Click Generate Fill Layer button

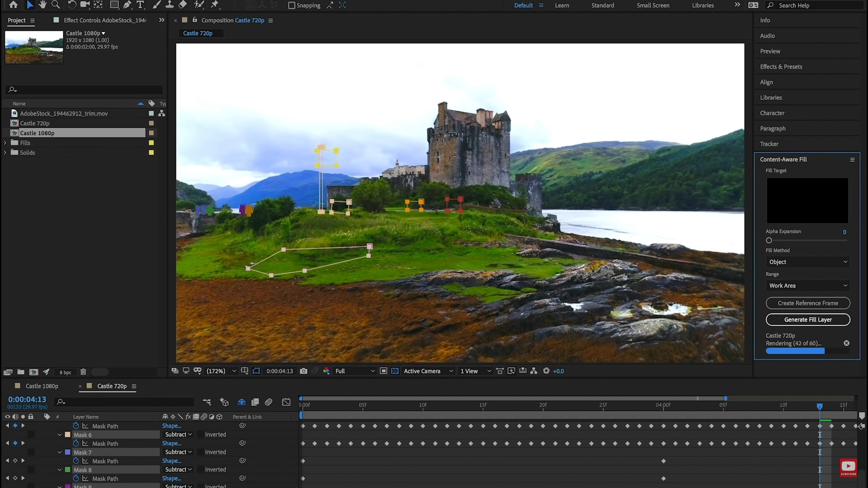coord(807,319)
